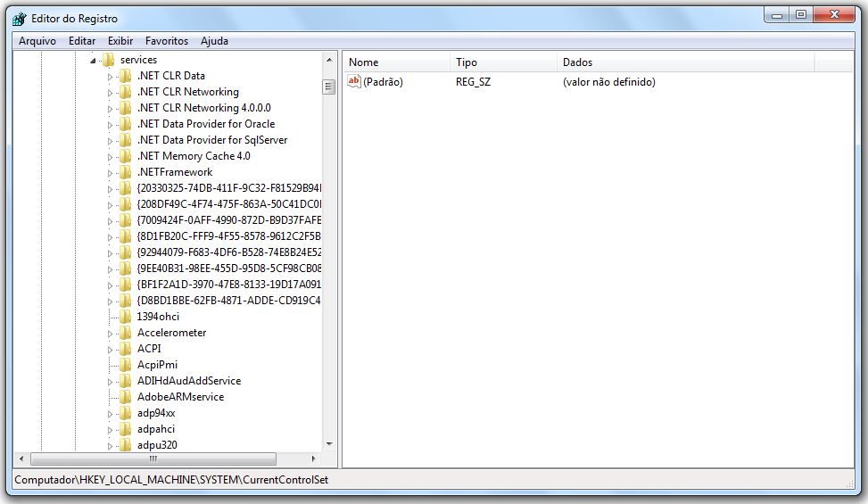
Task: Open the Exibir menu
Action: pos(120,41)
